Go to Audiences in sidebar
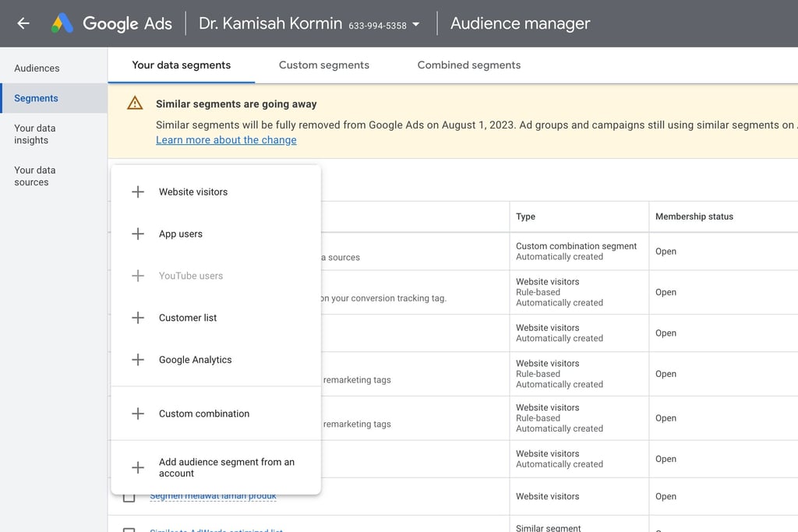This screenshot has width=798, height=532. point(37,68)
